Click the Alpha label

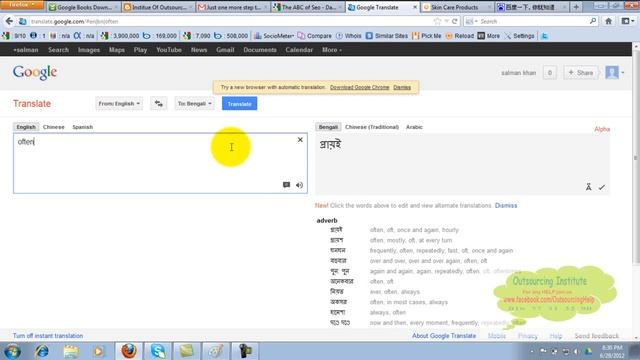[x=602, y=129]
